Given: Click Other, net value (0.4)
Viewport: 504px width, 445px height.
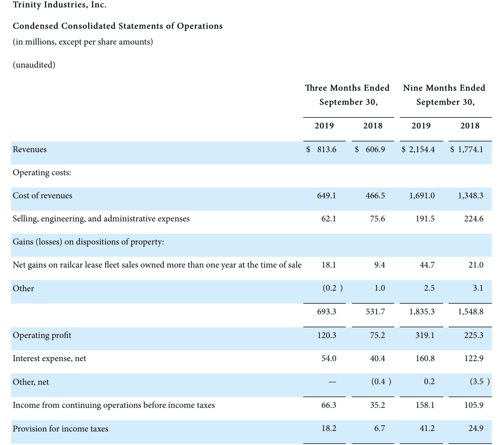Looking at the screenshot, I should 381,382.
